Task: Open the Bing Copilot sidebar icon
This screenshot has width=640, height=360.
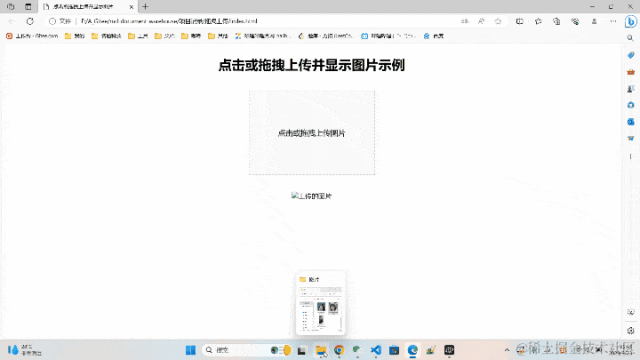Action: (x=631, y=21)
